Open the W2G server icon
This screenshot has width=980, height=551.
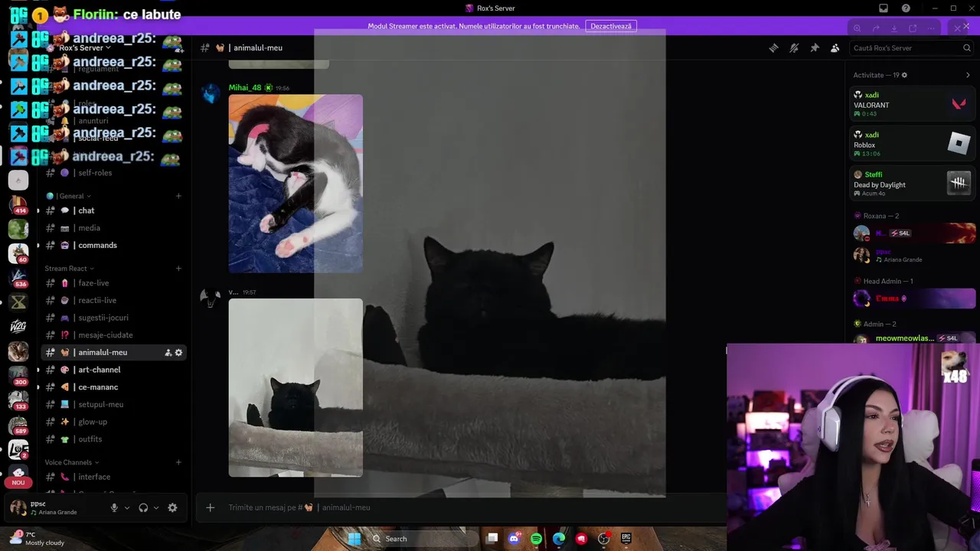point(18,327)
